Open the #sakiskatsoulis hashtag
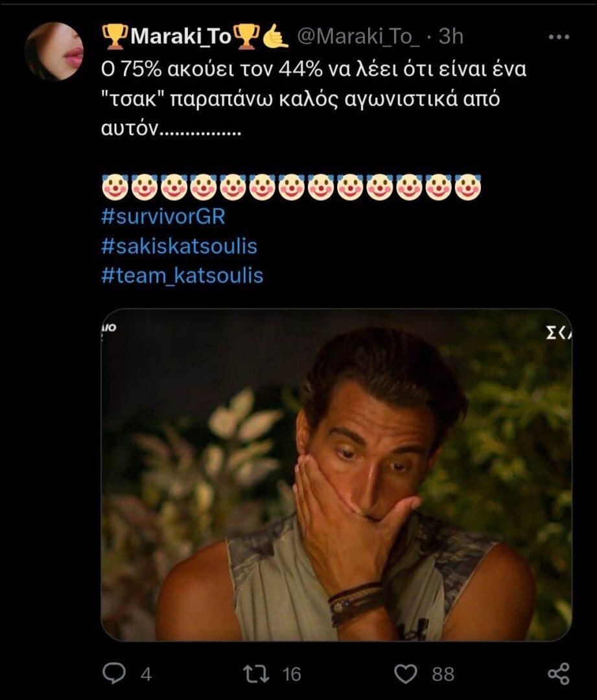Viewport: 597px width, 700px height. [179, 246]
